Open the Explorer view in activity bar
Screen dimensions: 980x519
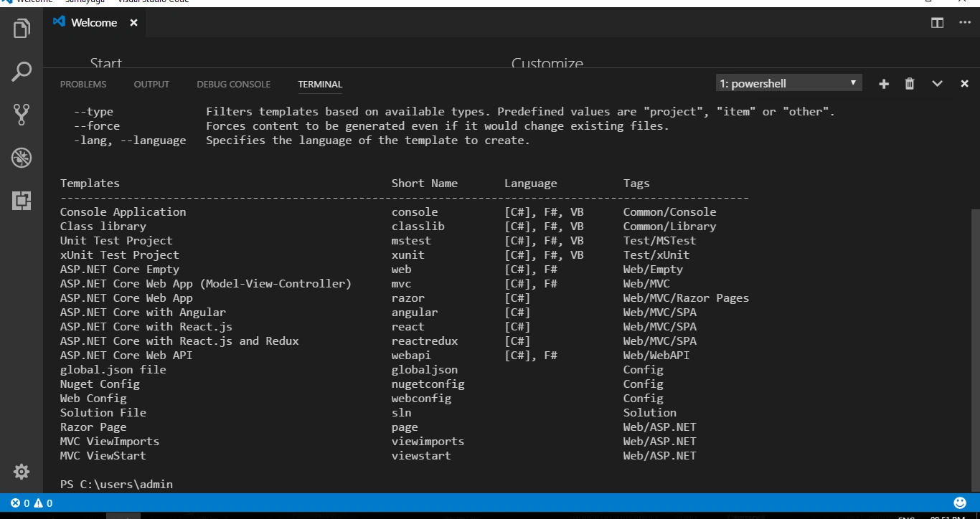22,29
